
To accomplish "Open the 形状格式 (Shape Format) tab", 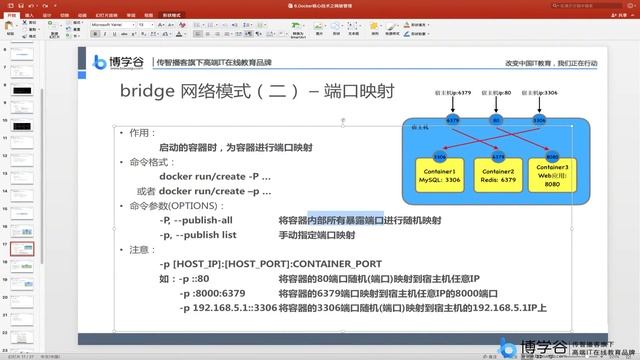I will point(171,15).
